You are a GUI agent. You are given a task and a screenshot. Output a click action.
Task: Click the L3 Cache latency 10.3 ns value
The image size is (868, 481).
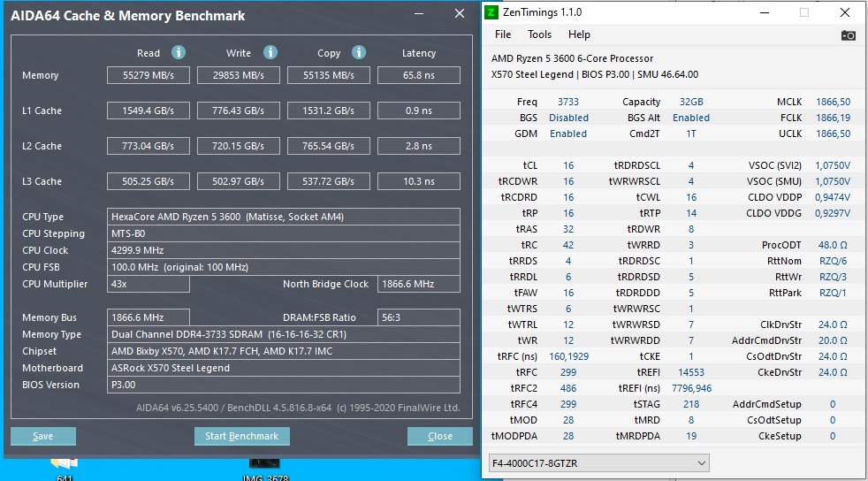[419, 181]
